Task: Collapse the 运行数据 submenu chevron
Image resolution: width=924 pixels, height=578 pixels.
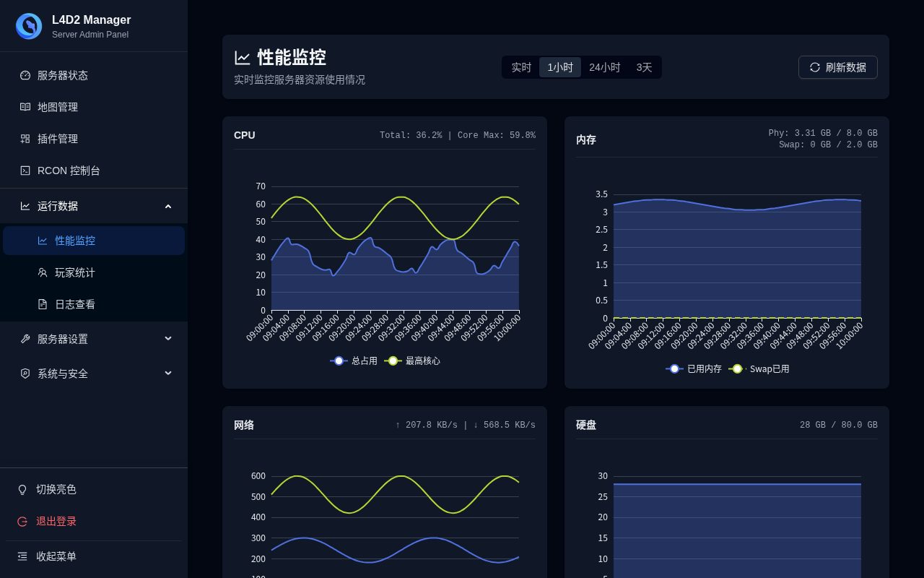Action: click(x=168, y=206)
